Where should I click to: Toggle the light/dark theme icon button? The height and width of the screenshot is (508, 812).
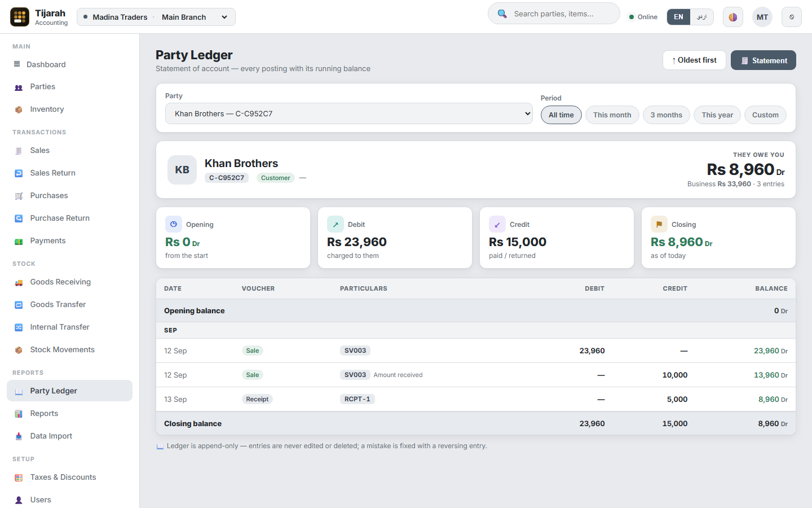tap(733, 17)
